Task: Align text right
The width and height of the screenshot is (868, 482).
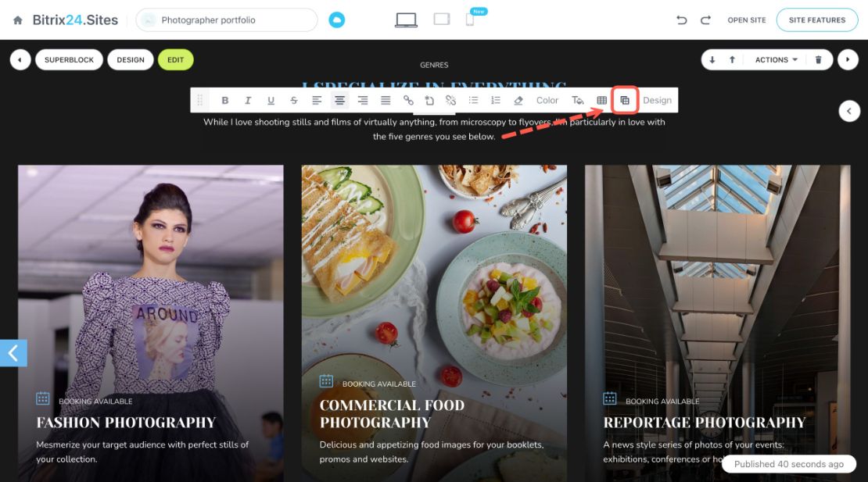Action: pyautogui.click(x=363, y=100)
